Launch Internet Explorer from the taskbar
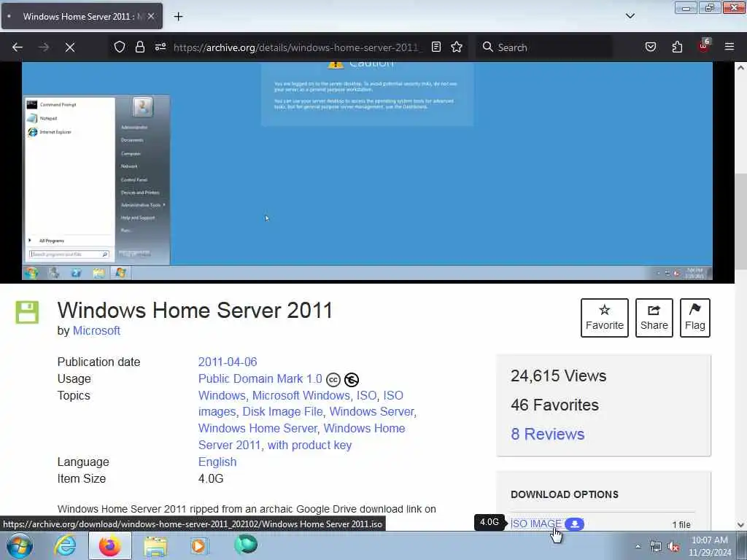This screenshot has width=747, height=560. pyautogui.click(x=65, y=545)
